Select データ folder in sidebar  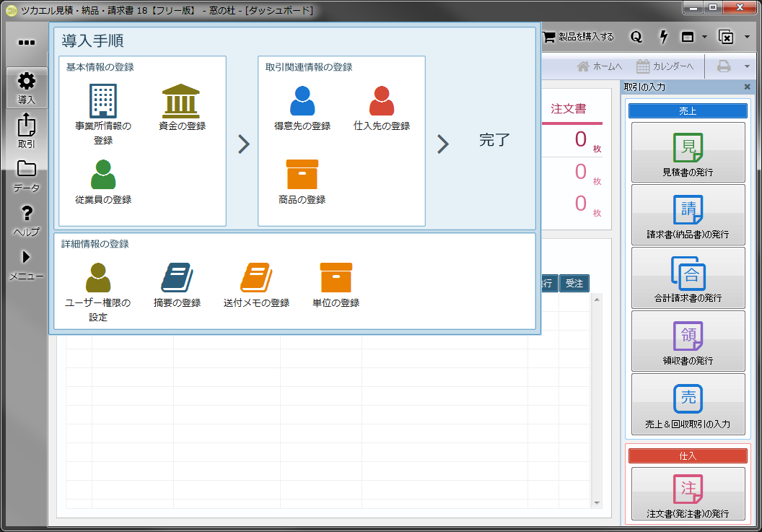(27, 176)
